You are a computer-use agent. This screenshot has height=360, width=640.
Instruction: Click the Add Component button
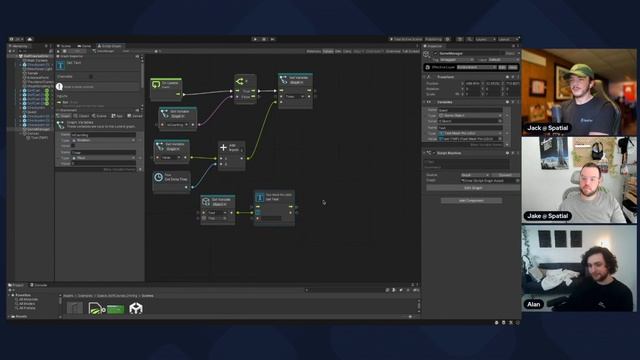471,200
